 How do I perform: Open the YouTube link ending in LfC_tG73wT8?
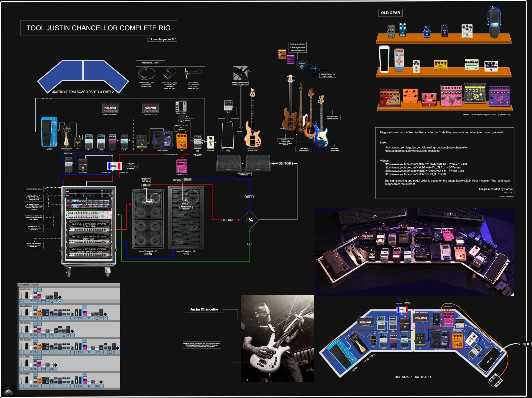click(x=415, y=174)
